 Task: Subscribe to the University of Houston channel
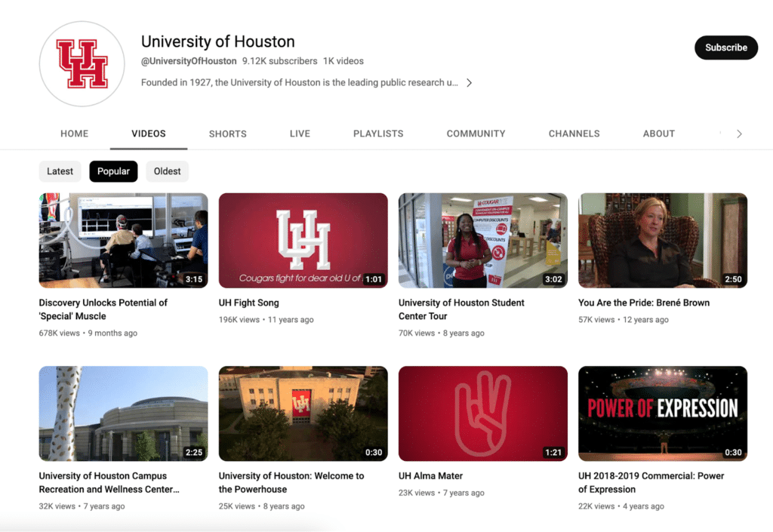[x=725, y=48]
